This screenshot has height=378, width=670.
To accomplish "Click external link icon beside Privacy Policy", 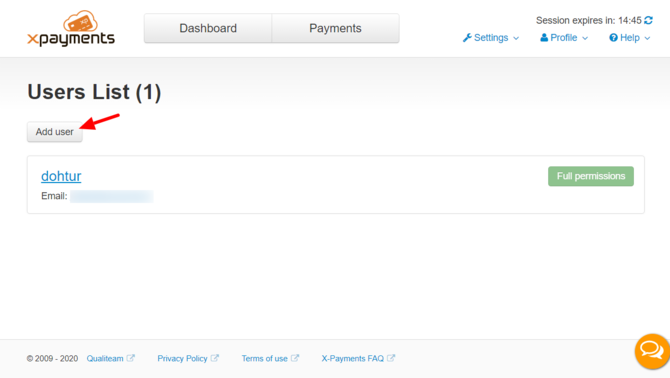I will 215,358.
